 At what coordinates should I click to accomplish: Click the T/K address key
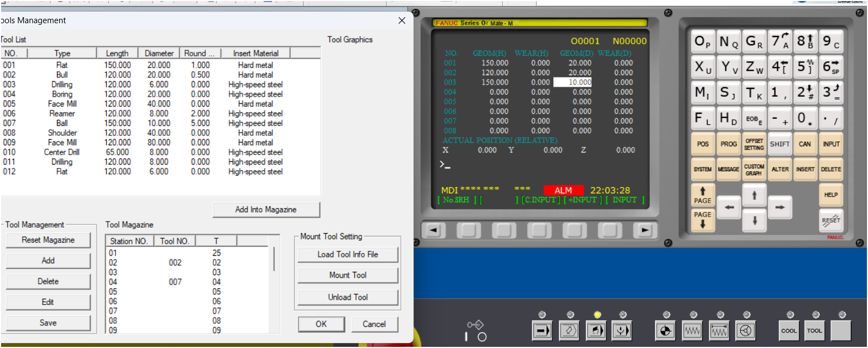coord(754,92)
